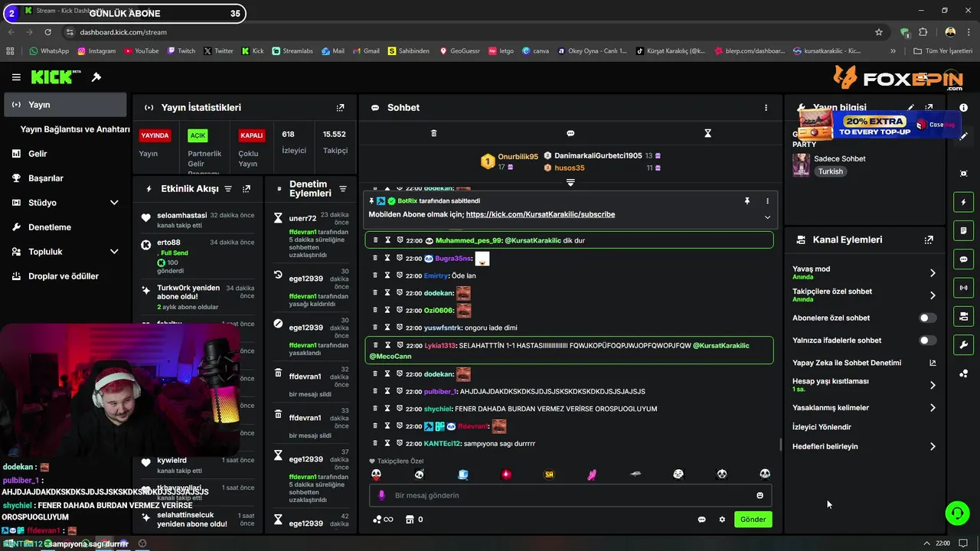Pop out the Etkinlik Akışı panel
980x551 pixels.
pos(246,189)
